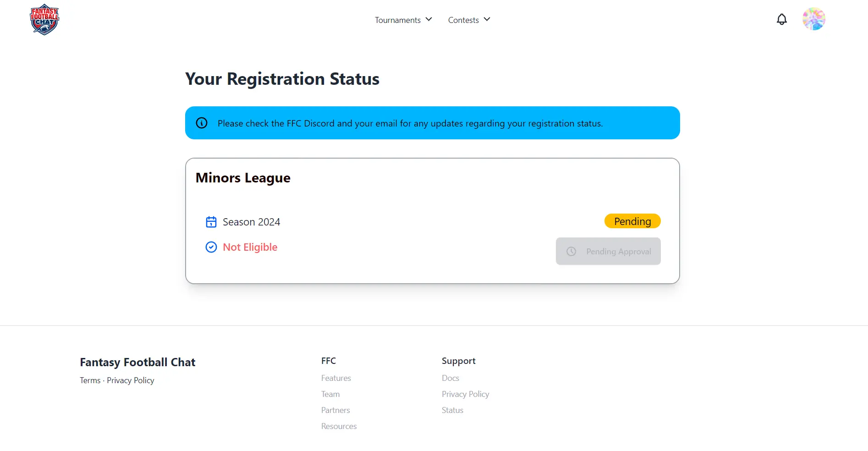Click the Status link in the footer
This screenshot has height=451, width=868.
click(x=452, y=410)
